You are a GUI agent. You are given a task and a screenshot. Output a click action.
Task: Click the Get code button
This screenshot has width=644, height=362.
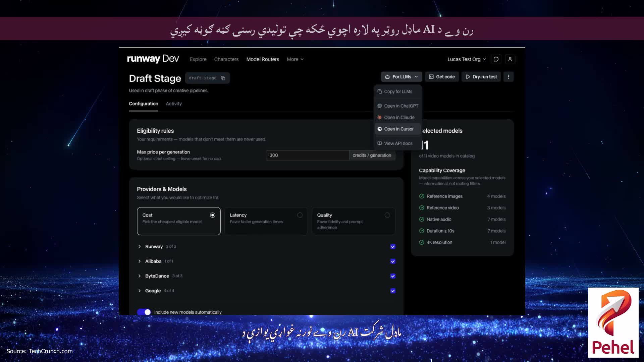click(x=442, y=77)
